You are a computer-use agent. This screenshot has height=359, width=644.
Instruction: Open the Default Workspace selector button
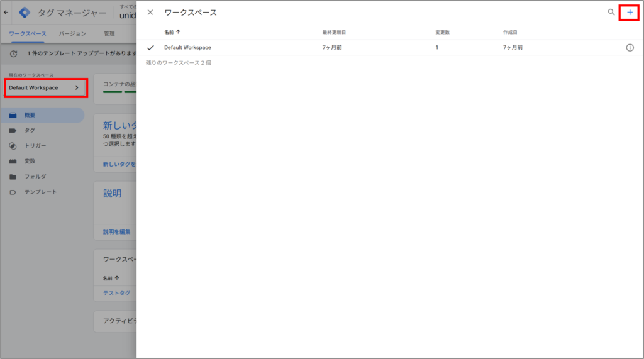click(45, 87)
